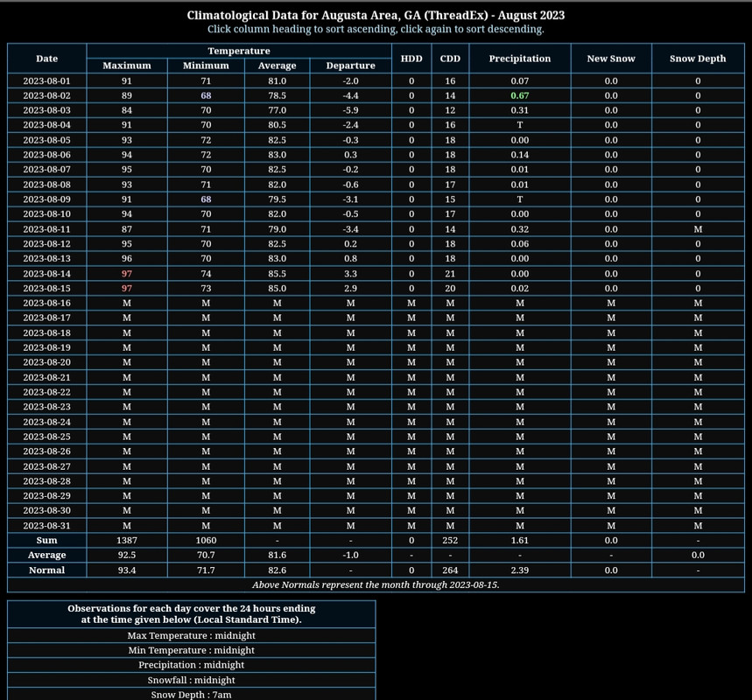Click the Average row label
The width and height of the screenshot is (752, 700).
pos(46,556)
